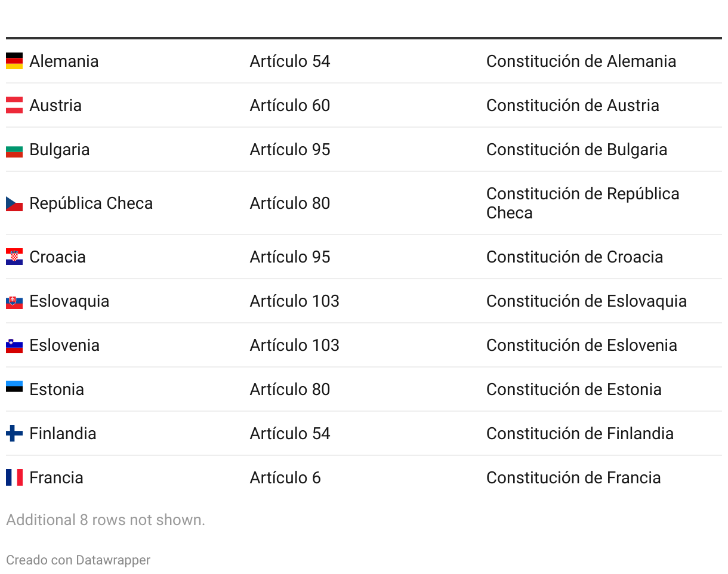Select the Constitución de Finlandia cell
The height and width of the screenshot is (574, 728).
pos(580,433)
